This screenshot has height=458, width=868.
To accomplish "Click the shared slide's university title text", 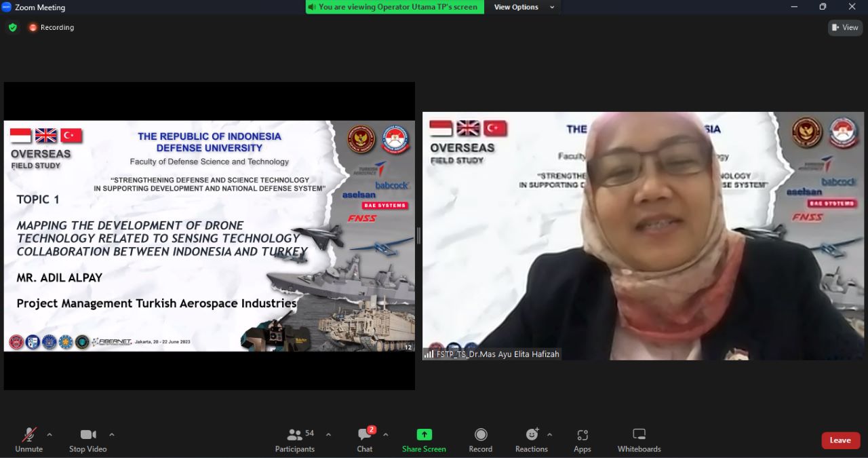I will click(210, 142).
